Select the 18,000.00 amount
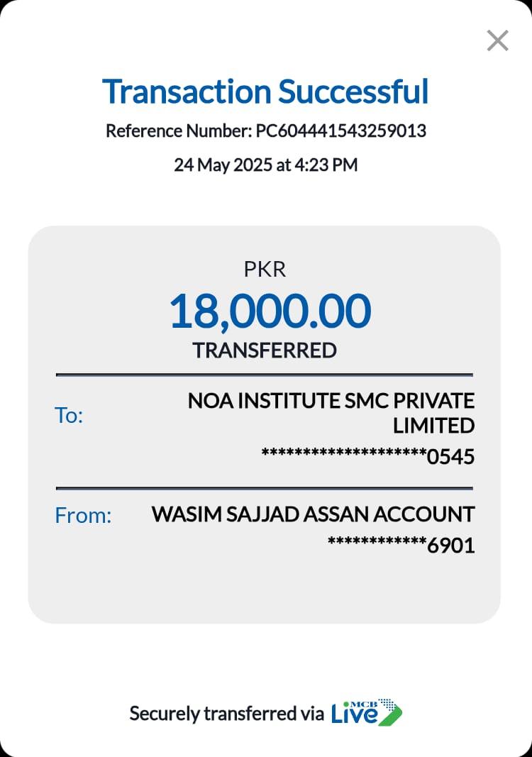The width and height of the screenshot is (532, 757). [270, 311]
